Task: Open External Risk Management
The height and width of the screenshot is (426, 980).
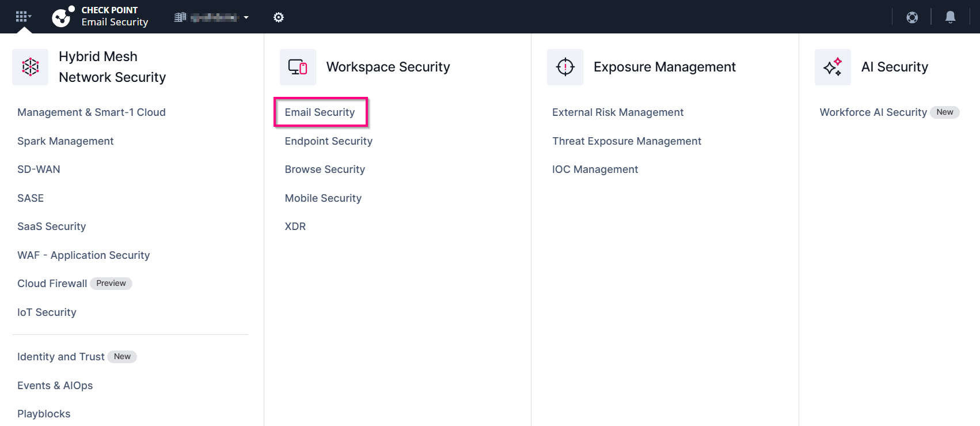Action: click(x=618, y=112)
